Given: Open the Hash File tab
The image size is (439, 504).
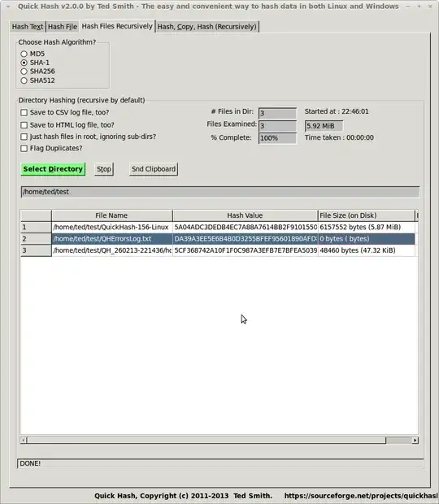Looking at the screenshot, I should [63, 27].
